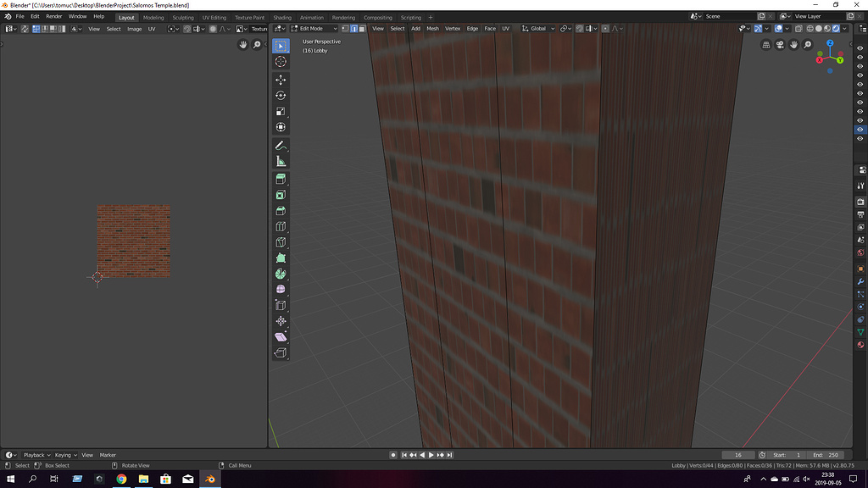This screenshot has width=868, height=488.
Task: Click the 3D viewport zoom magnifier icon
Action: coord(808,45)
